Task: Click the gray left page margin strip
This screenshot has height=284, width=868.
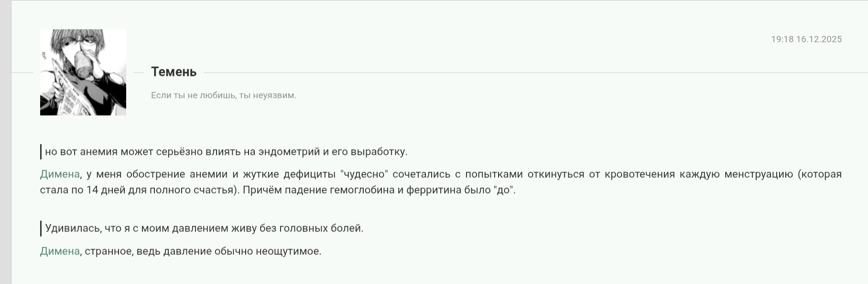Action: pyautogui.click(x=5, y=143)
